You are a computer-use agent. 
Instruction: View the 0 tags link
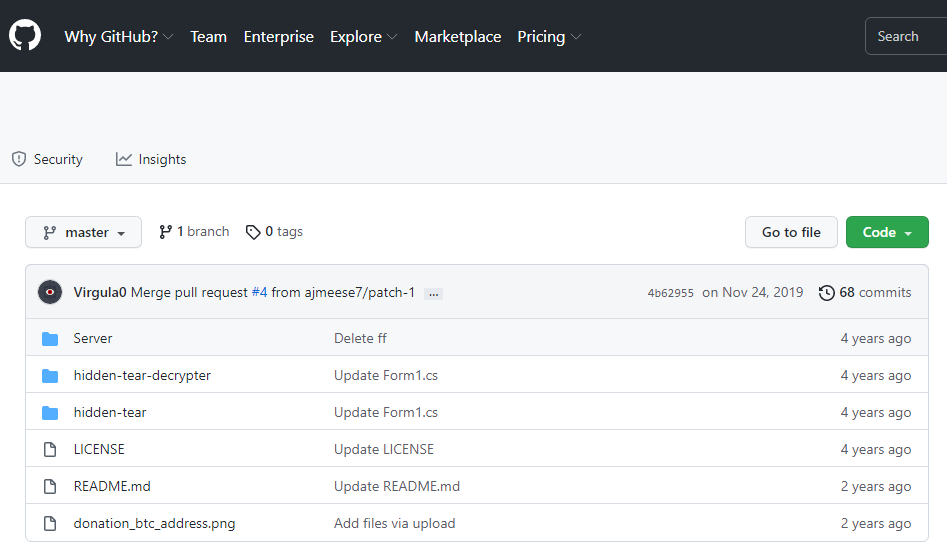(274, 231)
